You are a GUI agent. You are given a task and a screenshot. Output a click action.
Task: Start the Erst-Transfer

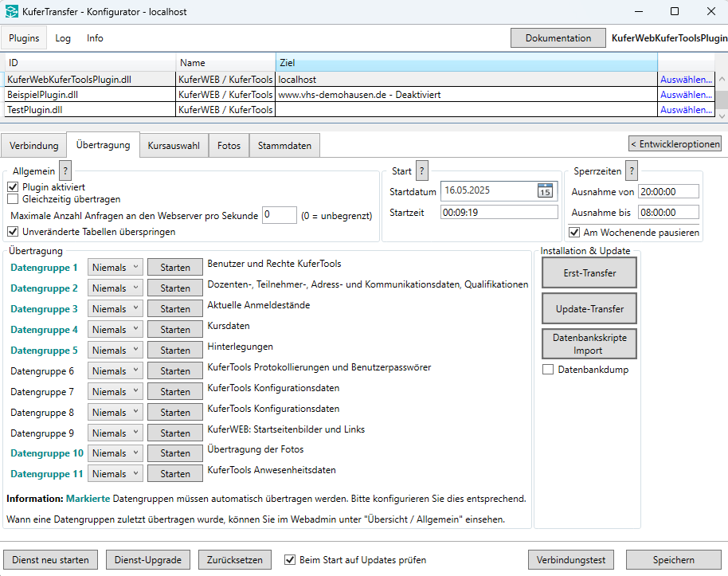click(x=589, y=273)
